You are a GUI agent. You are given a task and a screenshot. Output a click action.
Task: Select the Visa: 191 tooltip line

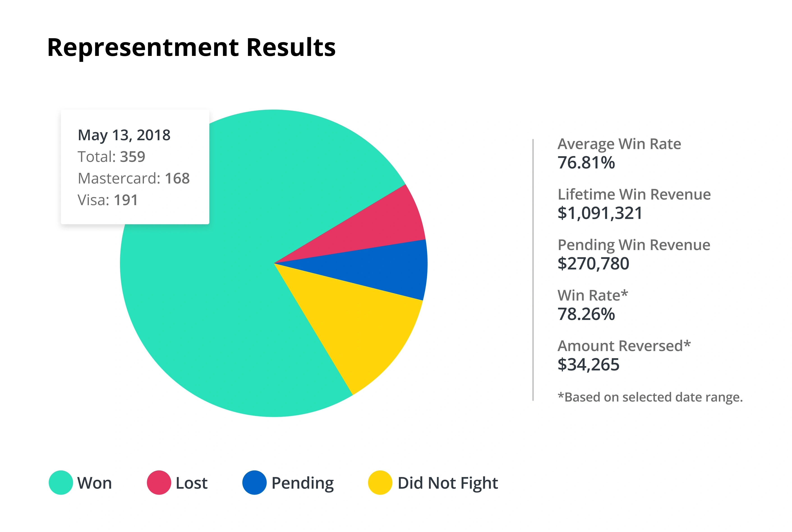[x=108, y=200]
